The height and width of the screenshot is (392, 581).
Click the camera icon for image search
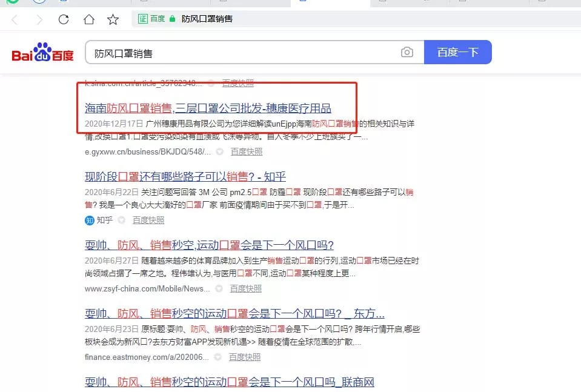[407, 52]
